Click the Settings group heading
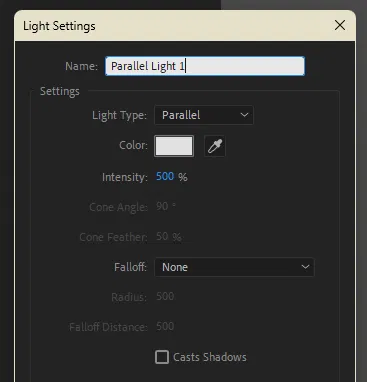Image resolution: width=367 pixels, height=382 pixels. [x=60, y=91]
